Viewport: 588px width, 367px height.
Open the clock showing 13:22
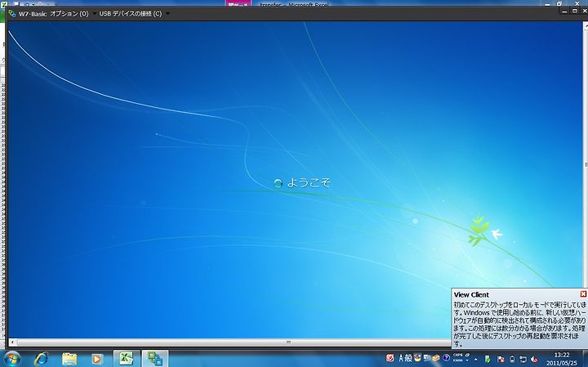[562, 355]
